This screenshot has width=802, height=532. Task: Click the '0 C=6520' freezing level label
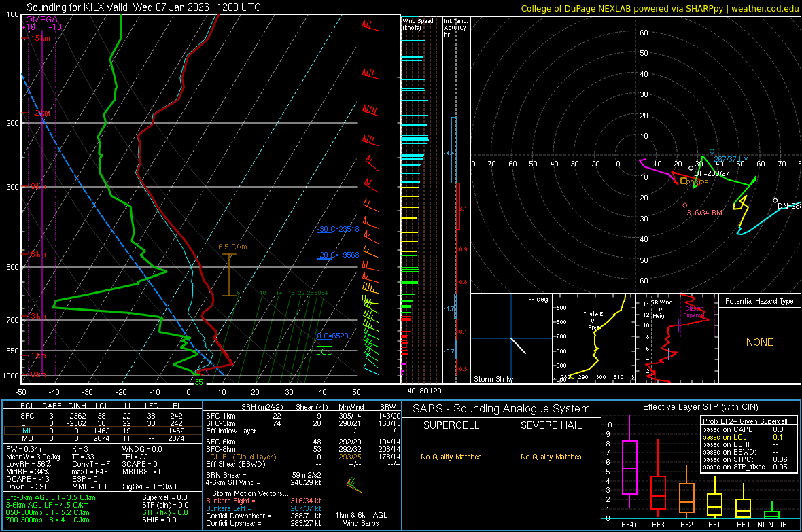(x=334, y=336)
